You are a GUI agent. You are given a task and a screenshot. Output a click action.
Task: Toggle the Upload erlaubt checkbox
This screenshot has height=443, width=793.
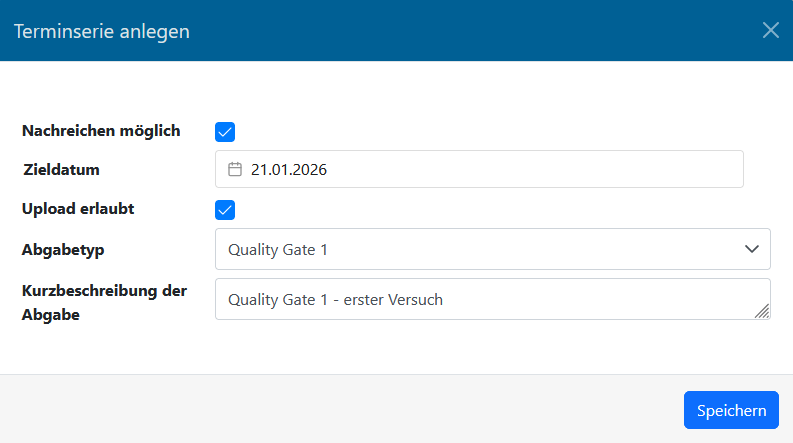point(225,210)
